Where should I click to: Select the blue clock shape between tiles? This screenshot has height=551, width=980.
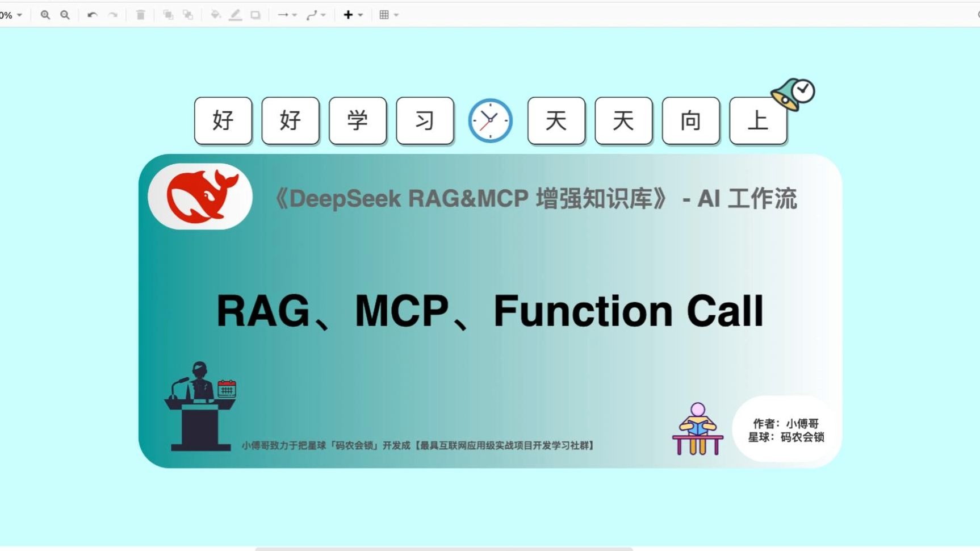(x=489, y=120)
